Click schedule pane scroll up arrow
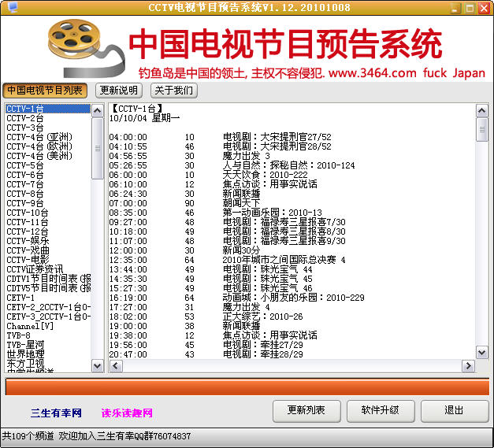Screen dimensions: 494x448 481,110
